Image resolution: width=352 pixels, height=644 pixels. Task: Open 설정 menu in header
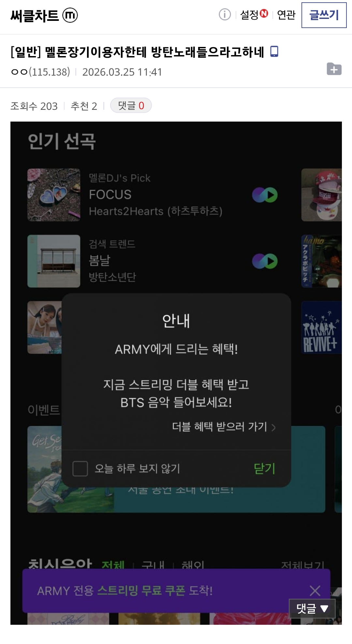click(x=249, y=15)
